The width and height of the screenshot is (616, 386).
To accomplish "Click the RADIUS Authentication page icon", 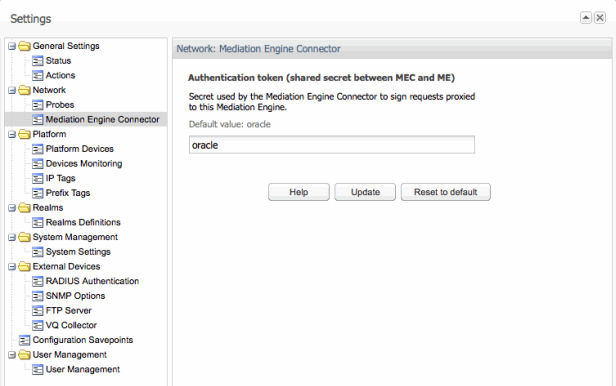I will [x=37, y=281].
